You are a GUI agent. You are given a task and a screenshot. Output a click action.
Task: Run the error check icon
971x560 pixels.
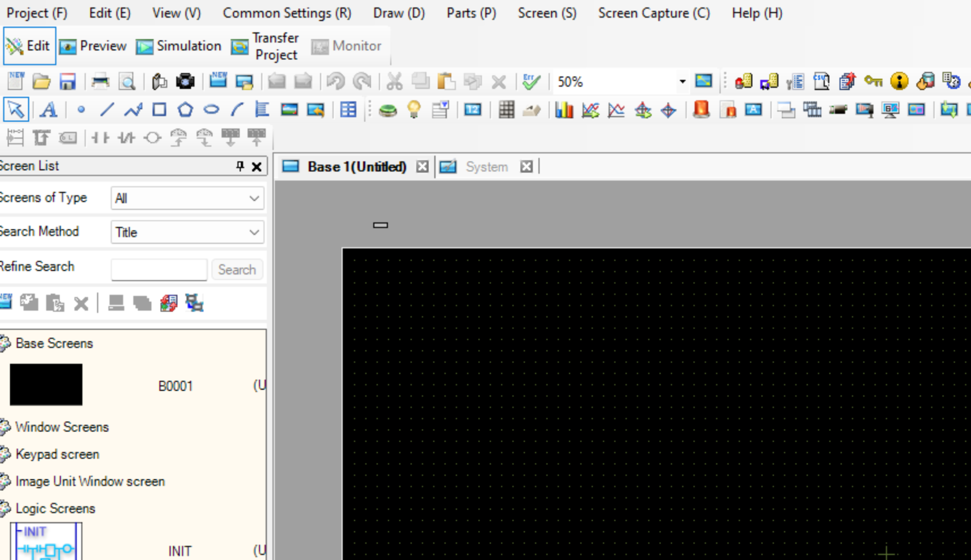point(531,82)
